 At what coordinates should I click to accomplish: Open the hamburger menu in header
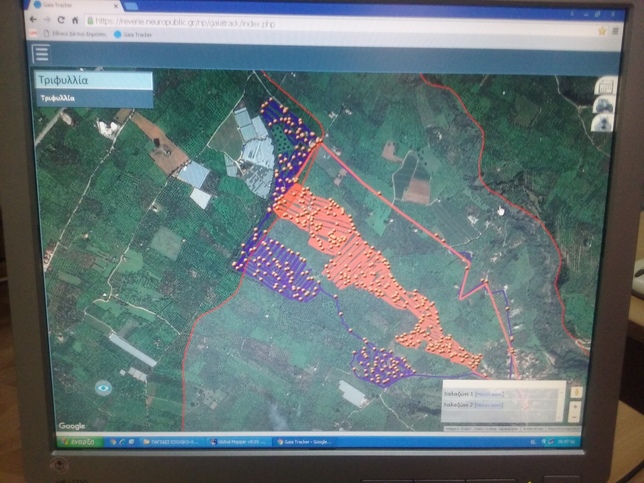[x=41, y=54]
